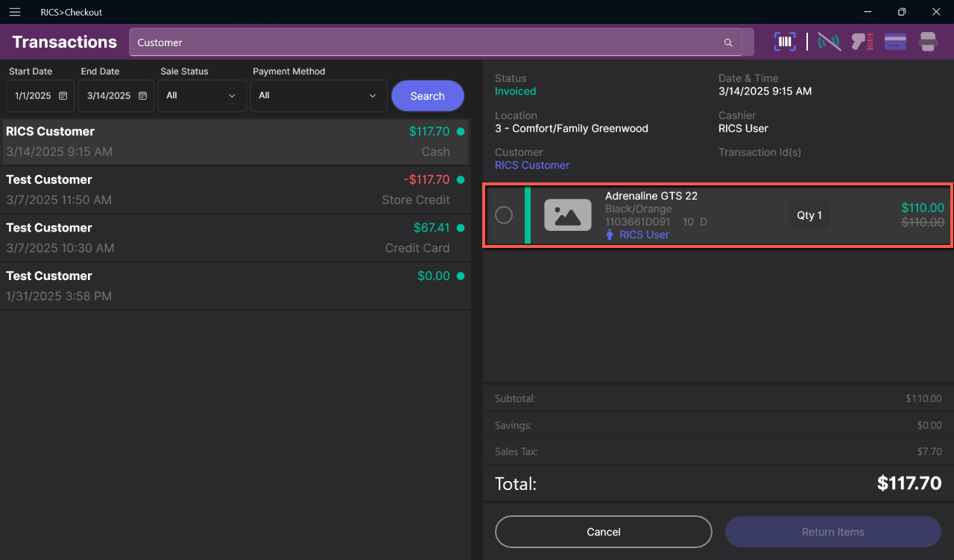This screenshot has width=954, height=560.
Task: Click the barcode scan icon
Action: 785,42
